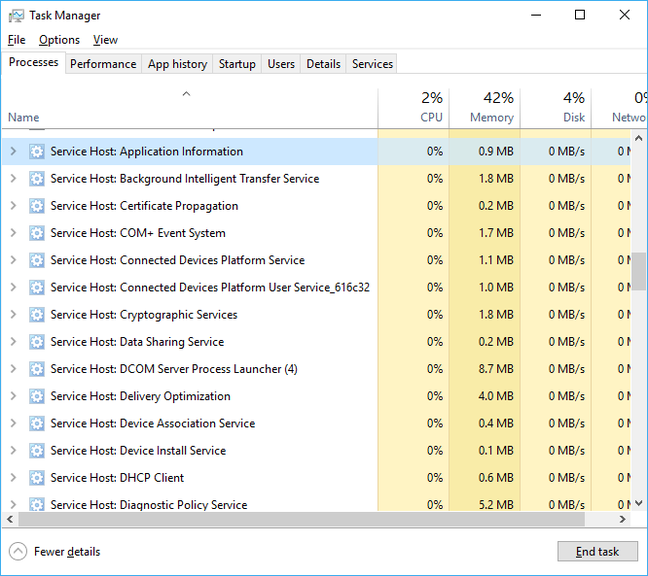Click 0.6 MB memory value
Screen dimensions: 648x576
tap(496, 478)
